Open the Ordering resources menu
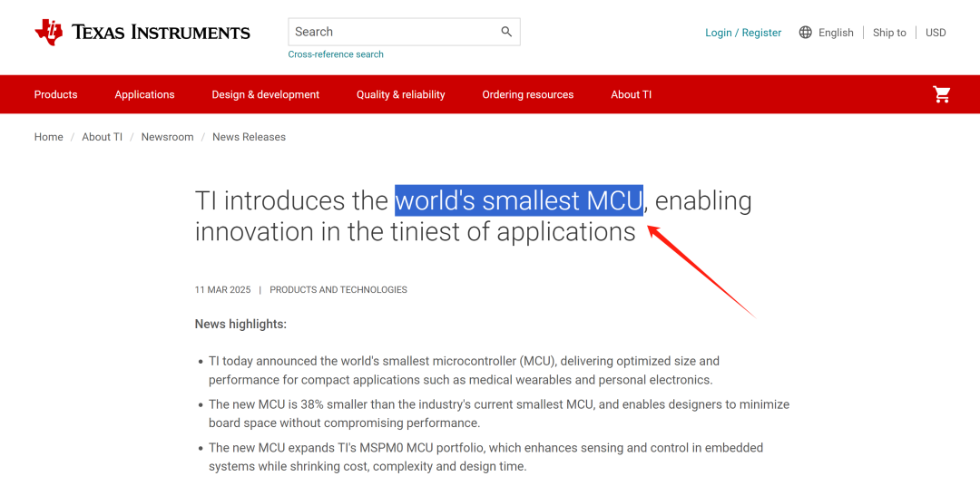 coord(527,94)
